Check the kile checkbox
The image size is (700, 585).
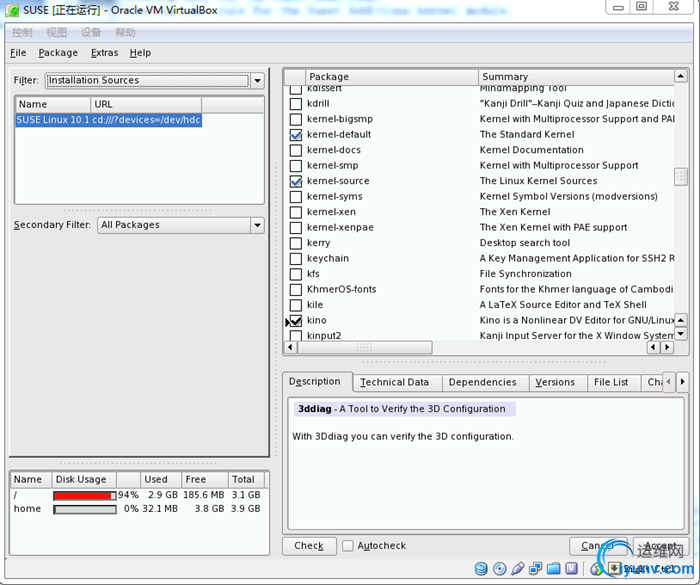click(x=296, y=305)
